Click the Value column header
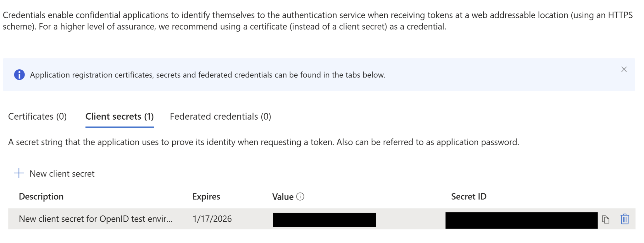 click(x=283, y=197)
